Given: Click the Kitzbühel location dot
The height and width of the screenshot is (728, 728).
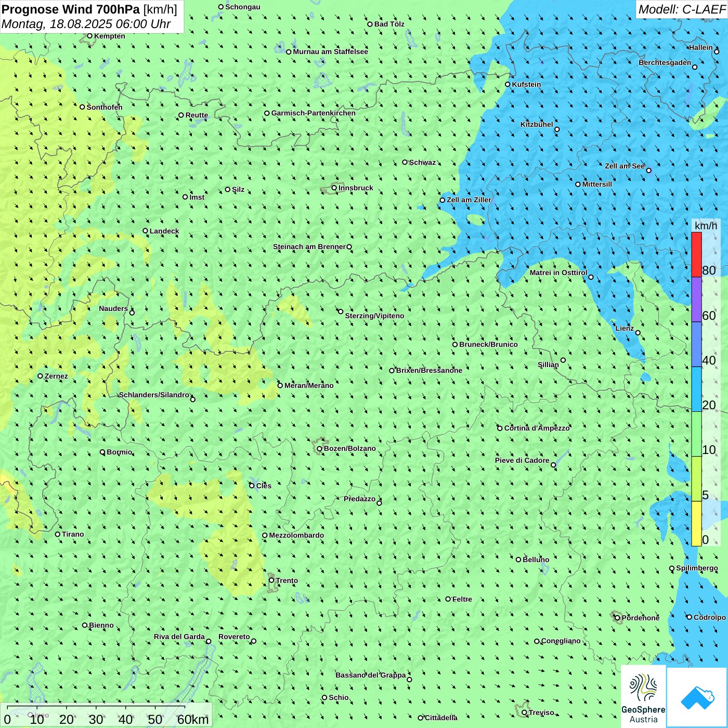Looking at the screenshot, I should (557, 129).
